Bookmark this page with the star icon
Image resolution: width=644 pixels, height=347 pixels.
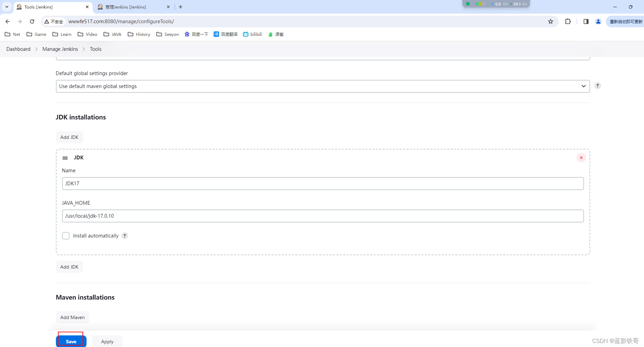pos(551,21)
